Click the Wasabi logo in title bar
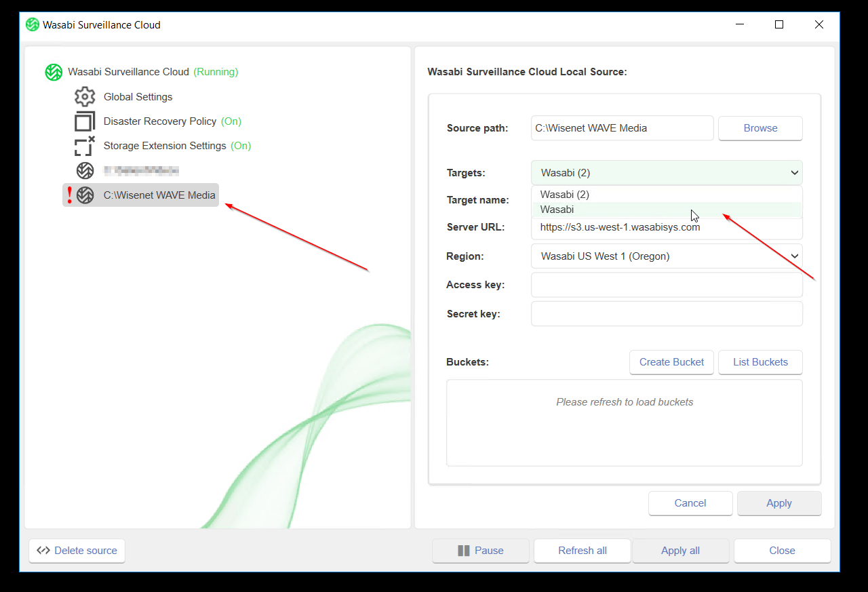Viewport: 868px width, 592px height. point(33,25)
